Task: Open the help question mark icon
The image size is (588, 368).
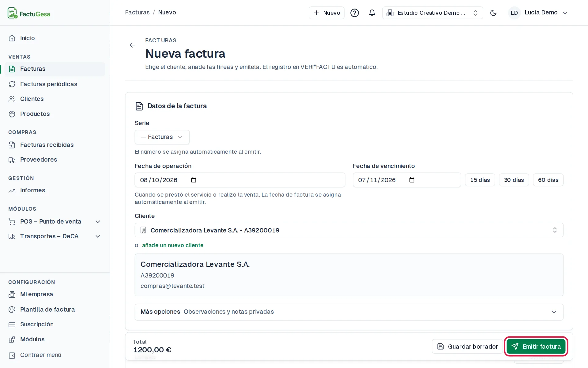Action: click(x=355, y=13)
